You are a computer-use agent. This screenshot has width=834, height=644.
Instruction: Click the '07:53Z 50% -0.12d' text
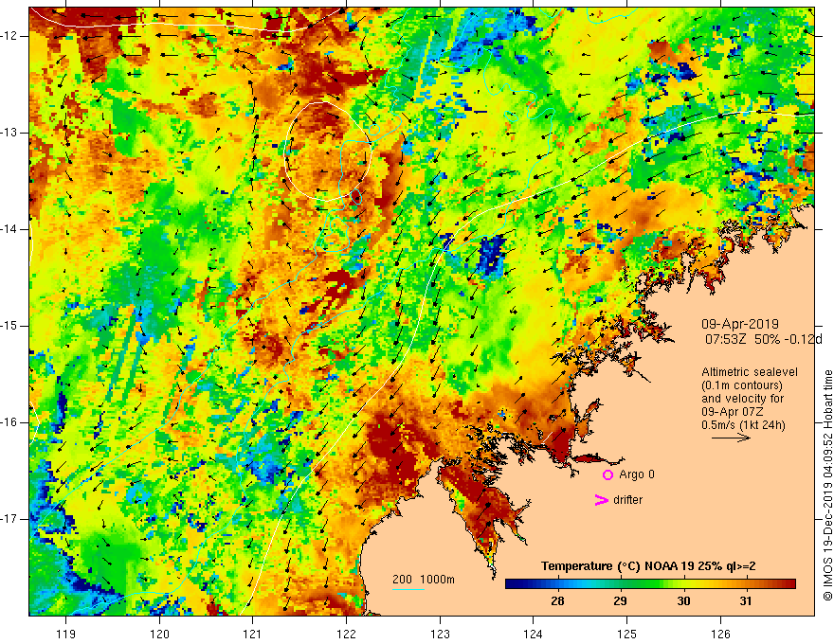tap(763, 340)
